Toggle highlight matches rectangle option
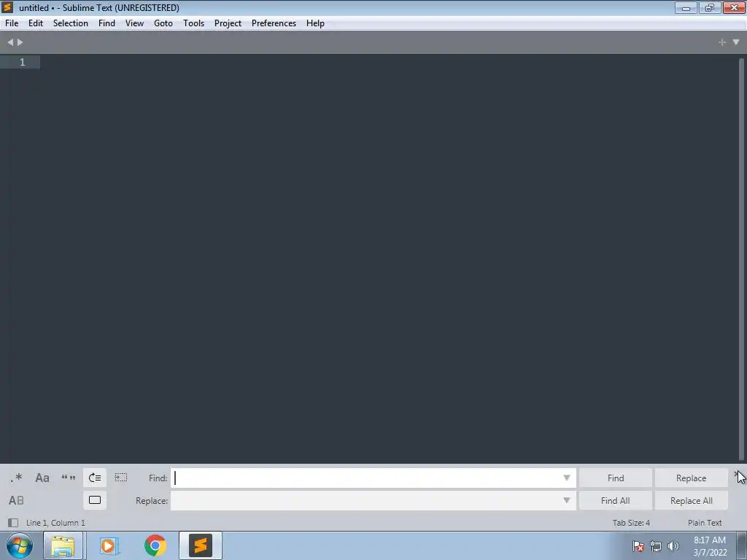The width and height of the screenshot is (747, 560). pos(95,500)
